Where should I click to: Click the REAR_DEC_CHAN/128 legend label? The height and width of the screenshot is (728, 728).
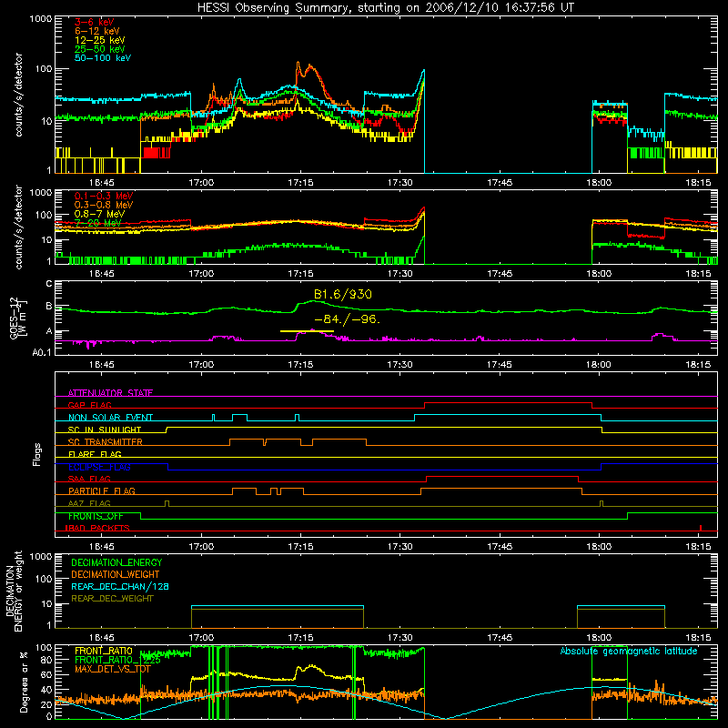point(120,586)
